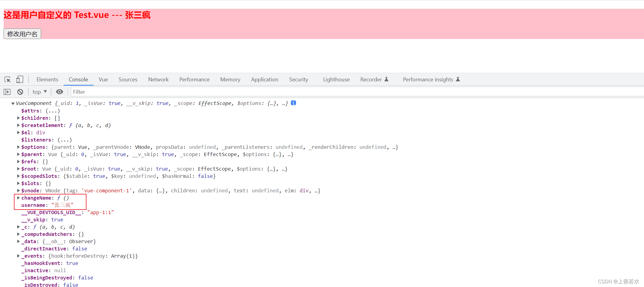Click the Performance insights flask icon
Image resolution: width=644 pixels, height=287 pixels.
[458, 79]
